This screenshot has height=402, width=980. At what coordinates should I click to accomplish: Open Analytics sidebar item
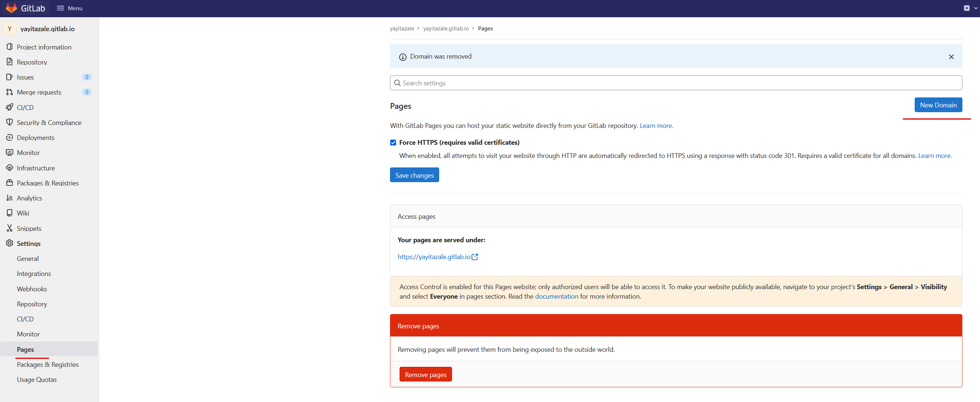coord(49,198)
